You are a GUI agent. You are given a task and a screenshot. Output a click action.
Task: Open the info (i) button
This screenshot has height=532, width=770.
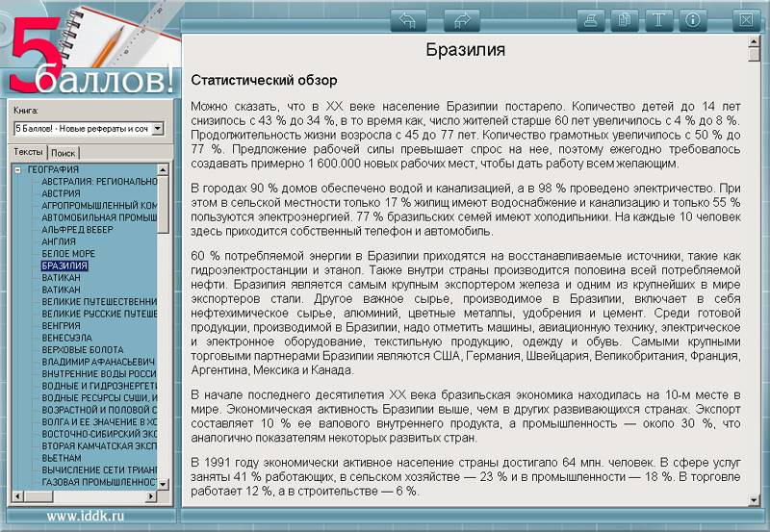tap(693, 20)
